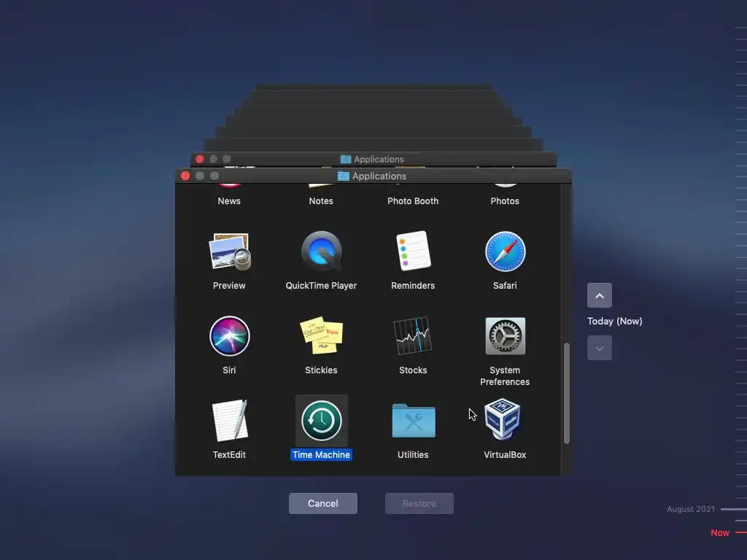Click the Today (Now) date label
The width and height of the screenshot is (747, 560).
[614, 322]
